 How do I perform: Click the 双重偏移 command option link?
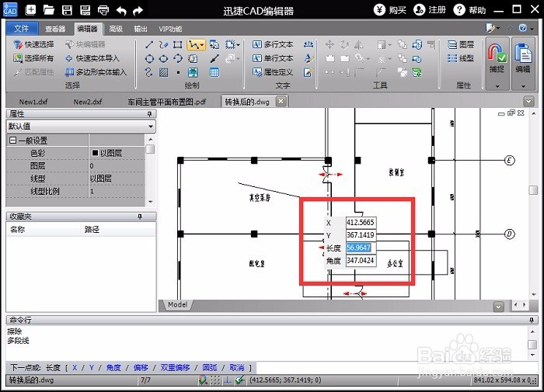coord(175,367)
